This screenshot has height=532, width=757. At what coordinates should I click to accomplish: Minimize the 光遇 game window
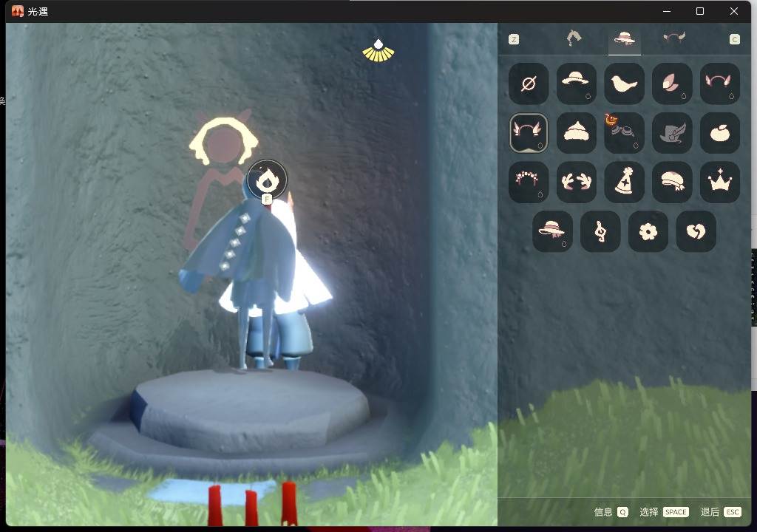667,11
